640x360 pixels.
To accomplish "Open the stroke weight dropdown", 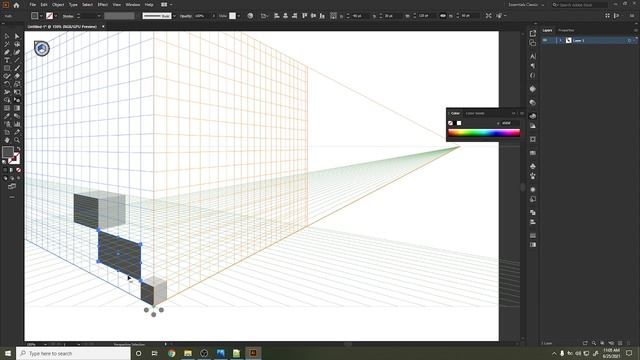I will (x=98, y=16).
